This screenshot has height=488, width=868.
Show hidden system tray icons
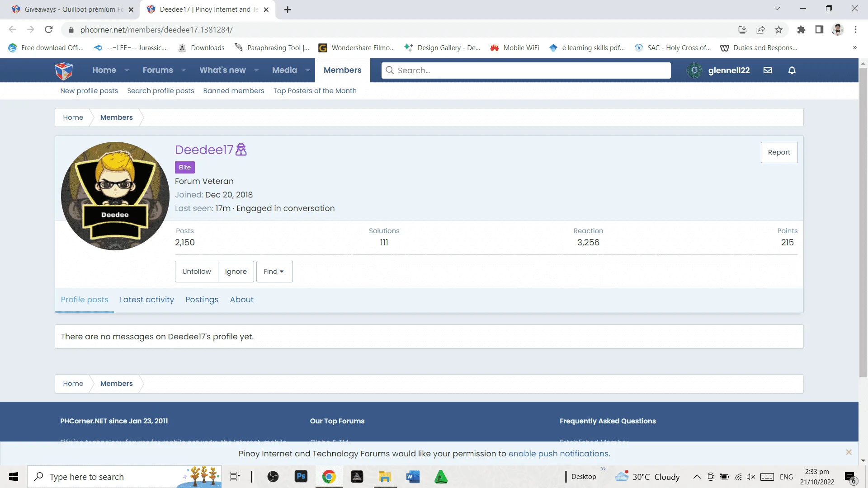pyautogui.click(x=697, y=477)
